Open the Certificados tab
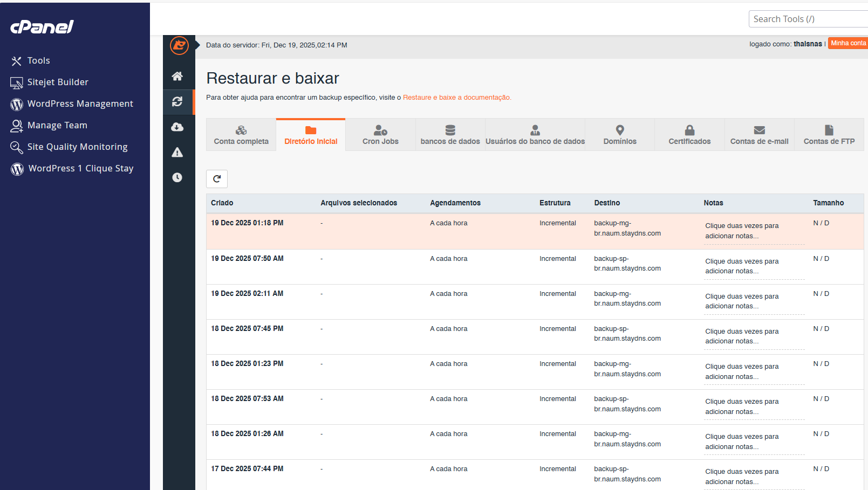This screenshot has width=868, height=490. [689, 134]
